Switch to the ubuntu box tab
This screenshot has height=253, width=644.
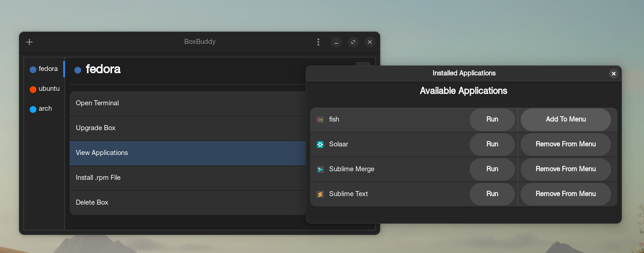(x=44, y=89)
